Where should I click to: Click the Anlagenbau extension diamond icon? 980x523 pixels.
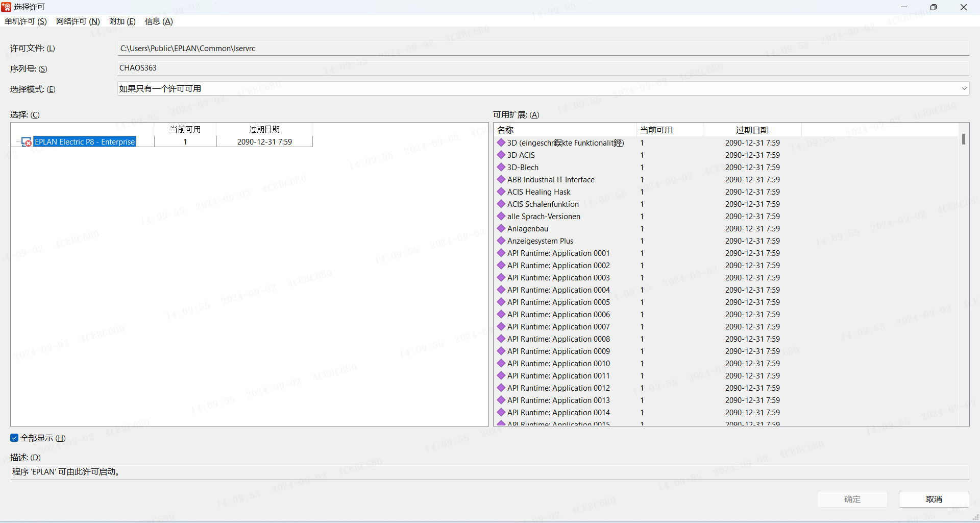pyautogui.click(x=501, y=228)
